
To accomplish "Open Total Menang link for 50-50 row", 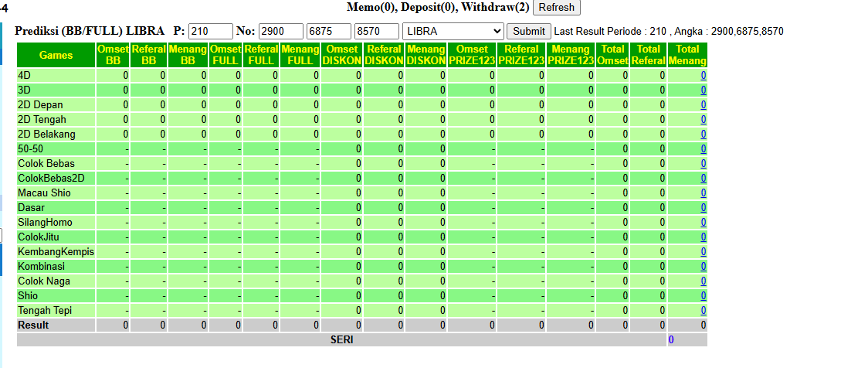I will 703,148.
